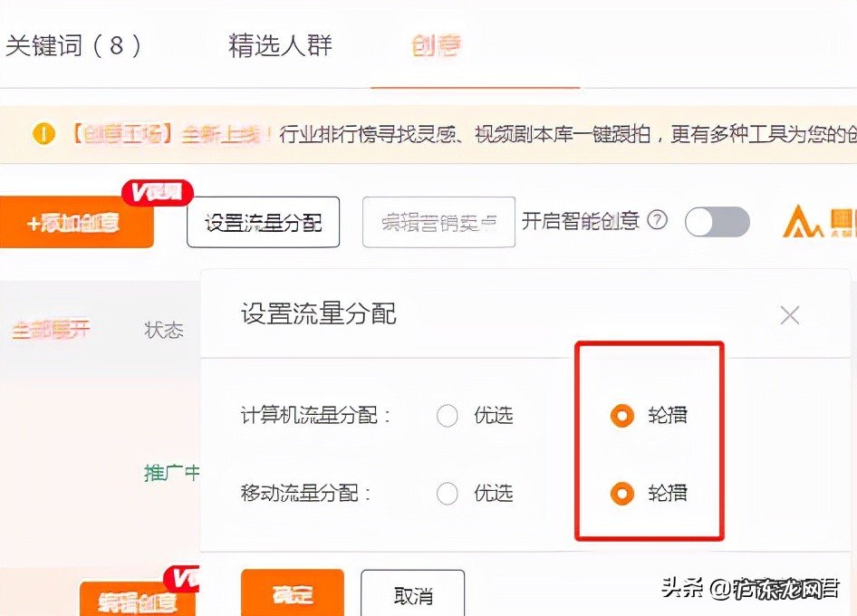
Task: Click the red highlight box around 轮播 options
Action: click(649, 441)
